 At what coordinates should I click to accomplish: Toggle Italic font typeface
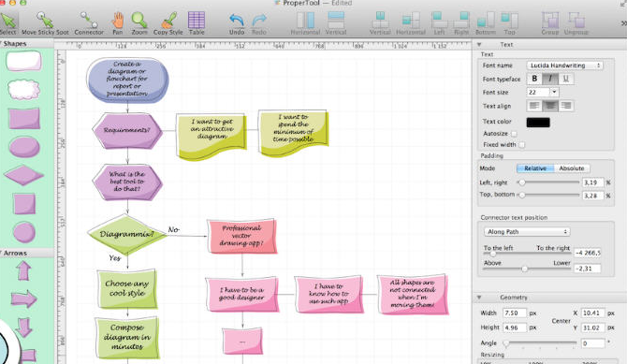[x=550, y=79]
